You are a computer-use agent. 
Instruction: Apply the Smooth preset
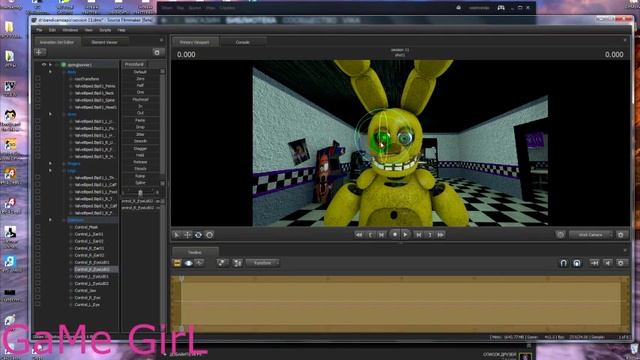[140, 141]
